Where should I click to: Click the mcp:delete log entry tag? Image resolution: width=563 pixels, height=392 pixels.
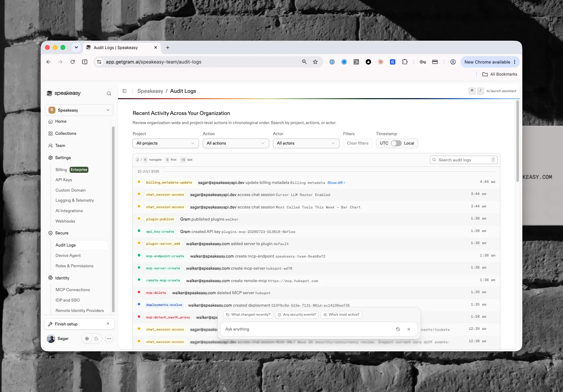[156, 293]
